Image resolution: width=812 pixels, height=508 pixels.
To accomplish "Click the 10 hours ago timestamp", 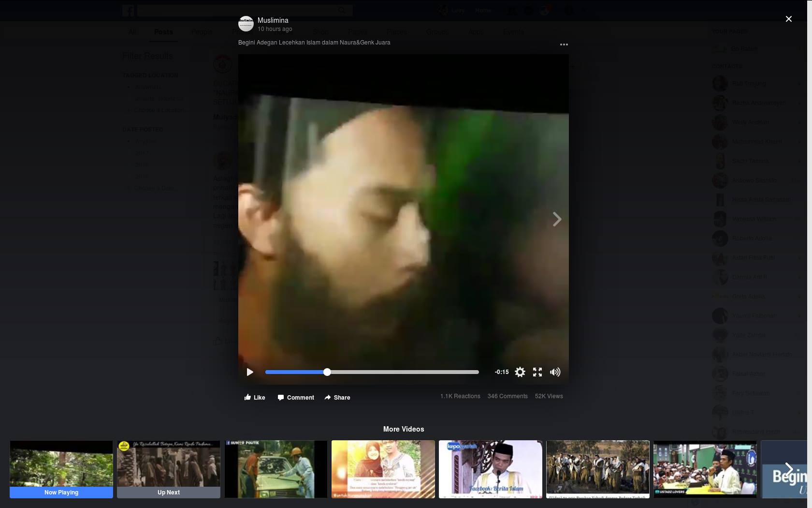I will click(275, 29).
